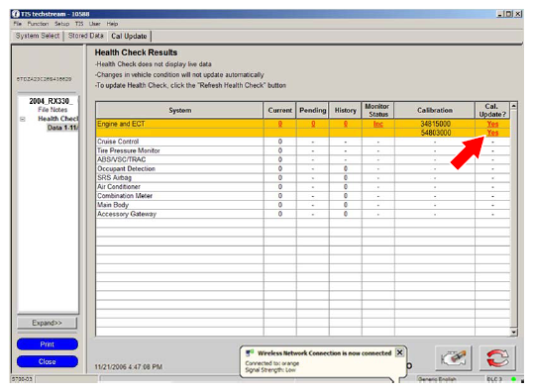533x392 pixels.
Task: Click the wireless network icon in balloon
Action: tap(250, 353)
